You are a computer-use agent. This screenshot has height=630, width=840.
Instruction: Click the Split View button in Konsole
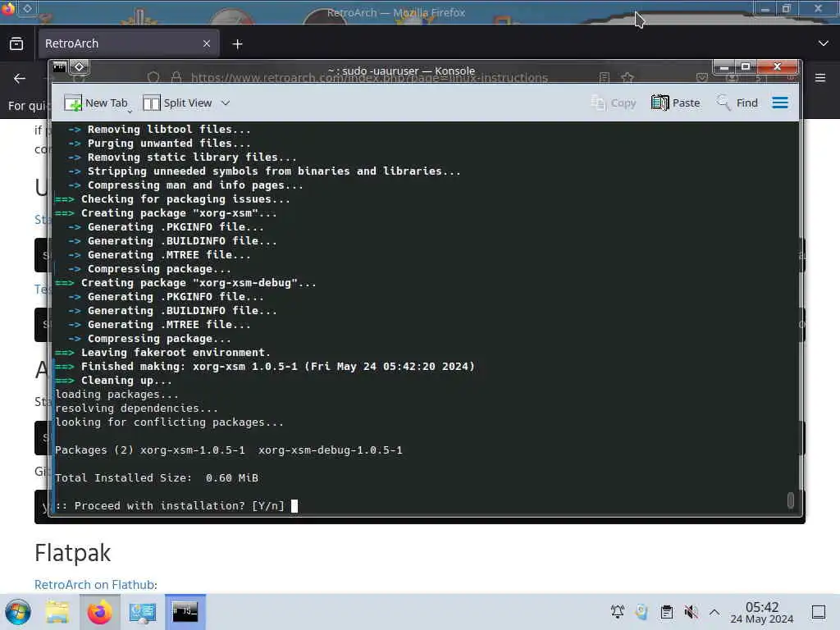point(177,103)
